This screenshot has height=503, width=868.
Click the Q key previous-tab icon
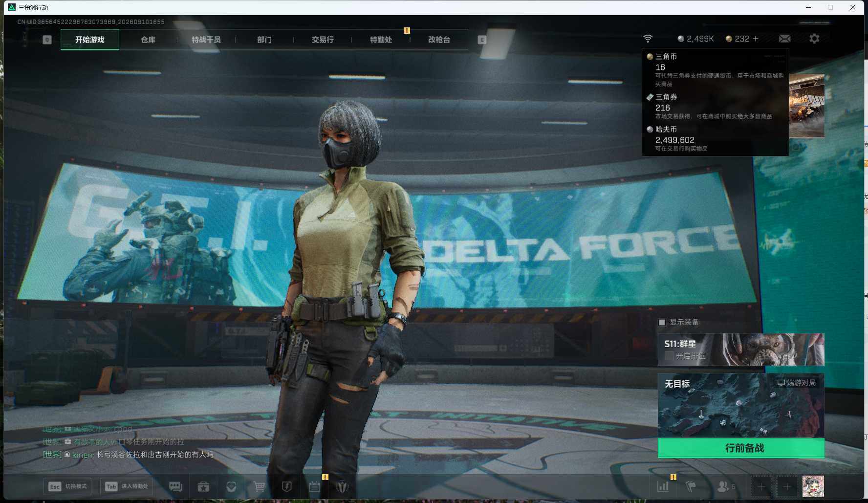point(47,40)
